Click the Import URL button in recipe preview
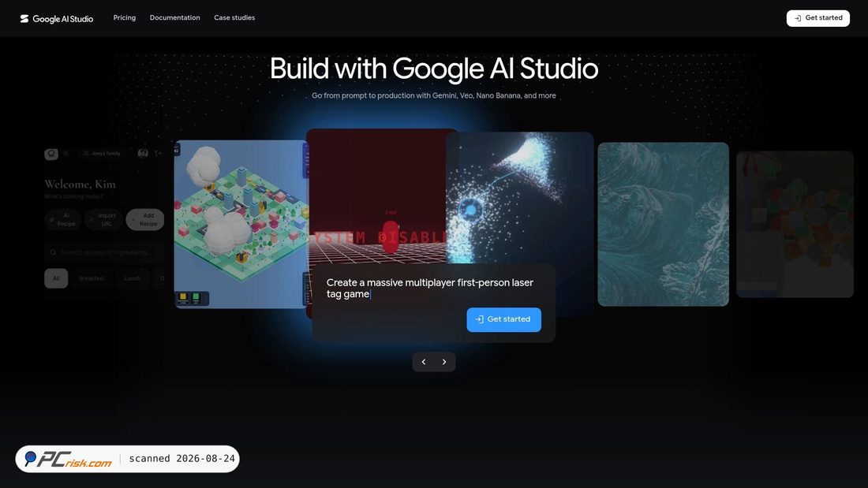 [x=103, y=220]
